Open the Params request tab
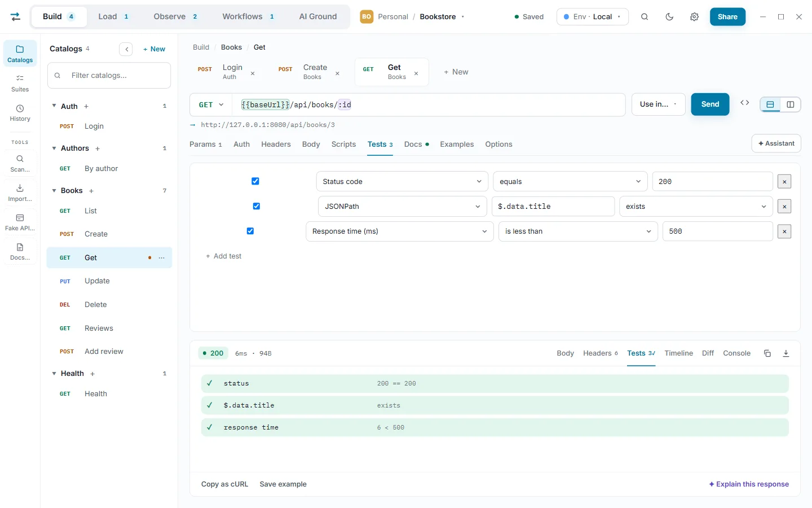This screenshot has height=508, width=812. click(x=205, y=144)
